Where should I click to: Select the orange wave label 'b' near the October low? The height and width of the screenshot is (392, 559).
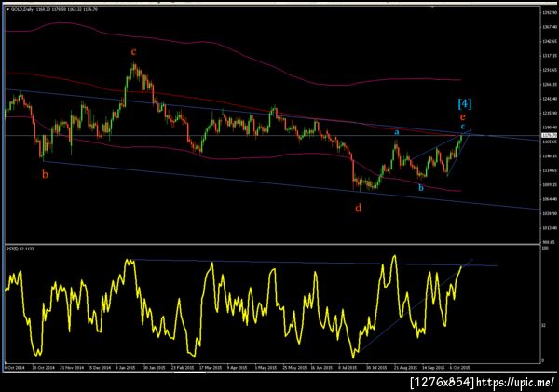coord(45,175)
